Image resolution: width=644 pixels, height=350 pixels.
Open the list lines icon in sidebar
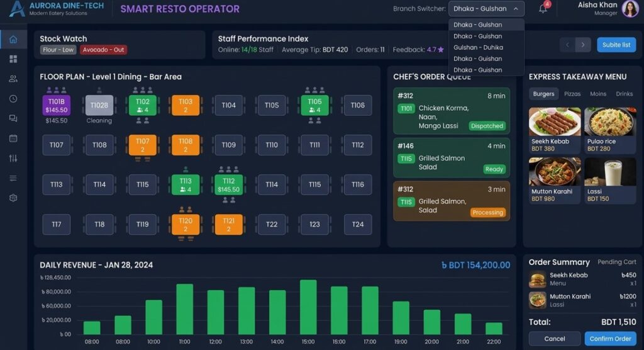[13, 178]
